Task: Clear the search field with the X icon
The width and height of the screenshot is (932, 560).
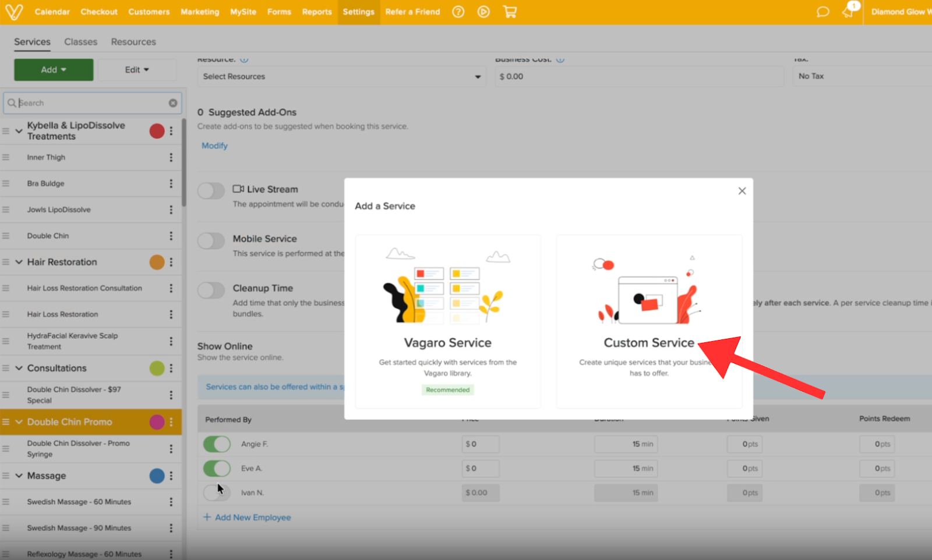Action: (173, 103)
